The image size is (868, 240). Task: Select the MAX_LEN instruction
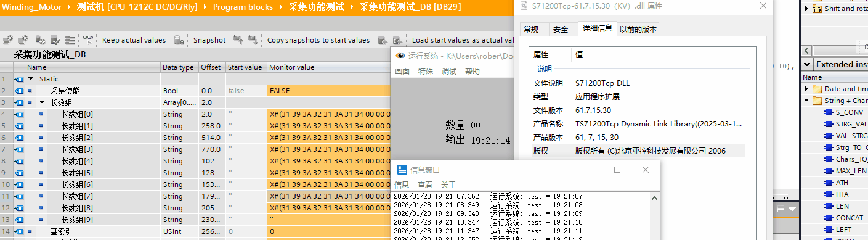tap(851, 171)
